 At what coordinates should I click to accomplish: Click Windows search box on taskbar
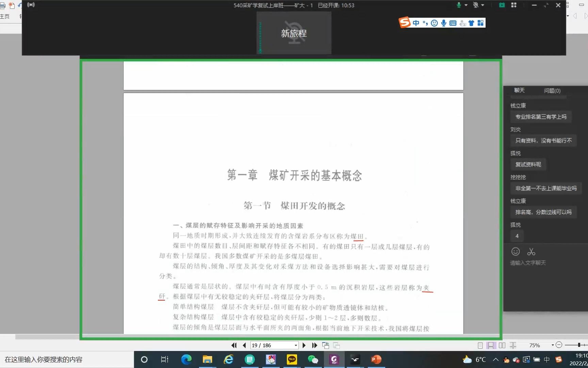point(67,359)
